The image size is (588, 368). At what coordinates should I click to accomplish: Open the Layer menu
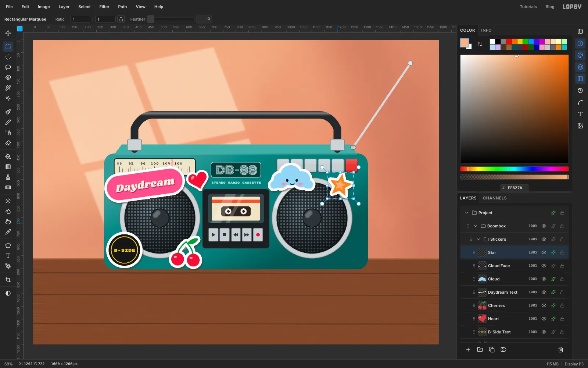tap(64, 7)
